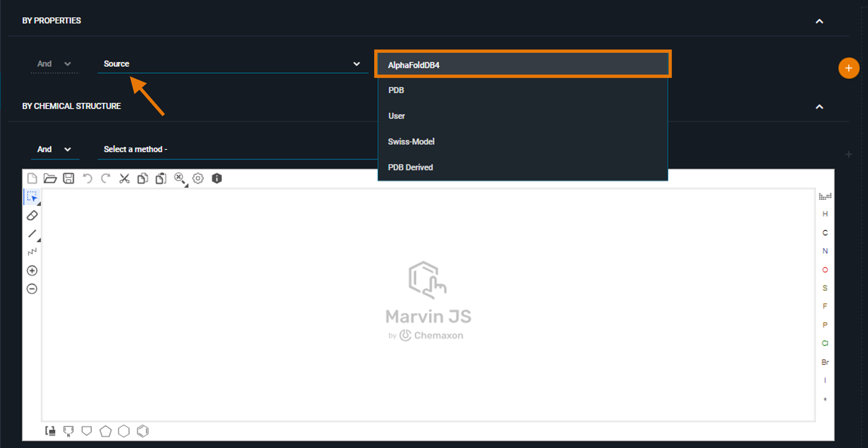868x448 pixels.
Task: Click the magnifier zoom tool icon
Action: (x=180, y=179)
